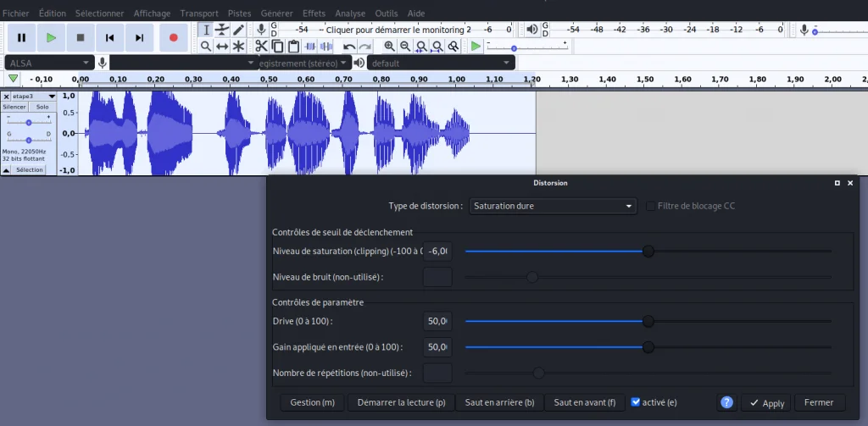
Task: Open the ALSA audio host dropdown
Action: tap(50, 63)
